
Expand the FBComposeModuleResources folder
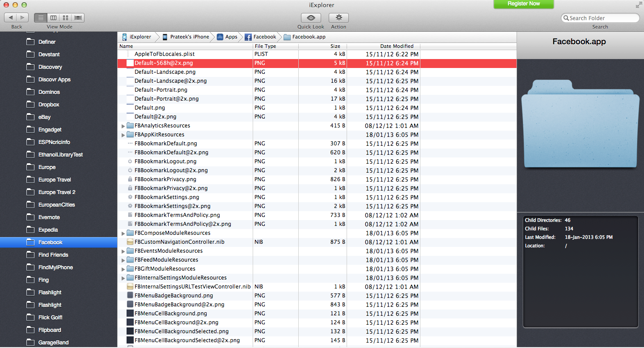point(123,233)
